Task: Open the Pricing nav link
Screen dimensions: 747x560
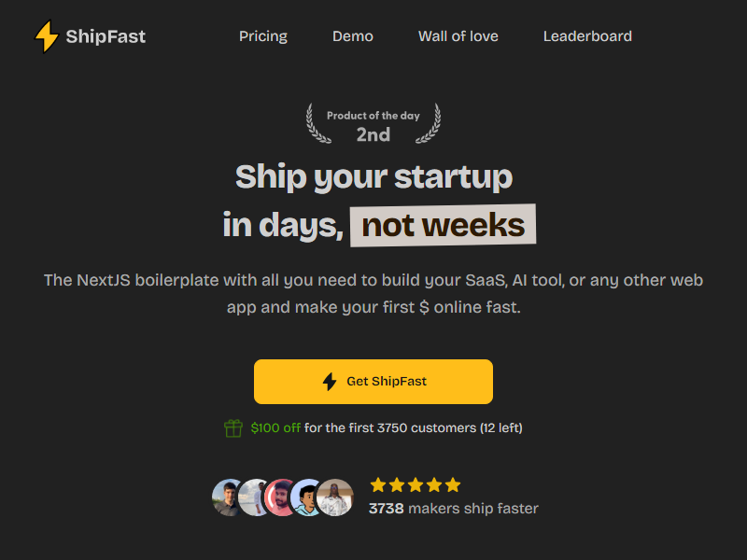Action: (x=263, y=36)
